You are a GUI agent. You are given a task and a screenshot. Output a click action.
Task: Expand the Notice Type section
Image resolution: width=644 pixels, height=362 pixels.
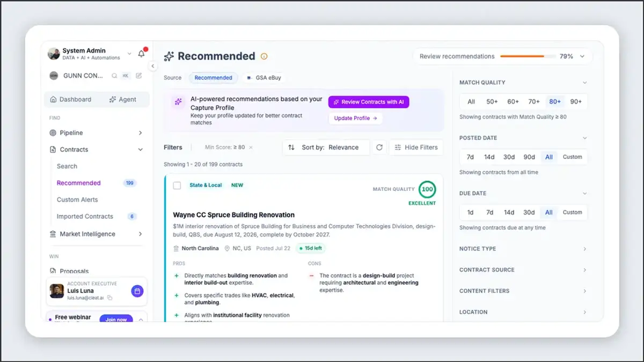pos(584,249)
